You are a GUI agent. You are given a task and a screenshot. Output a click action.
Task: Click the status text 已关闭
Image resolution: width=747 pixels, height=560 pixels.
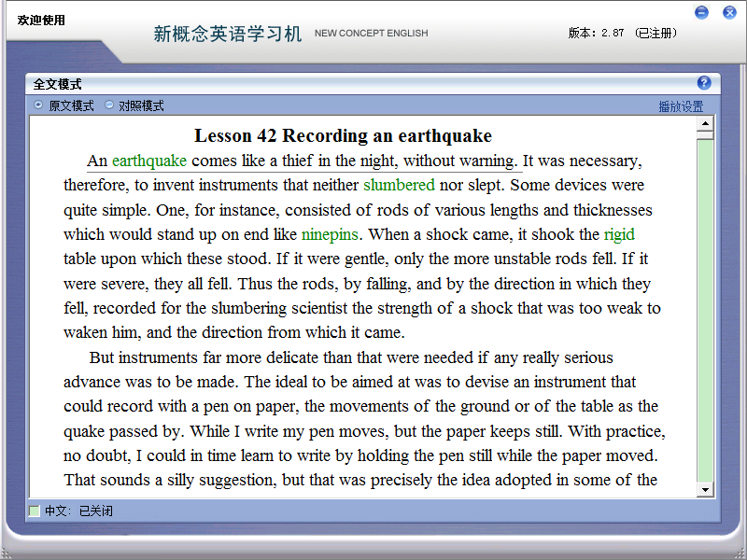tap(96, 511)
